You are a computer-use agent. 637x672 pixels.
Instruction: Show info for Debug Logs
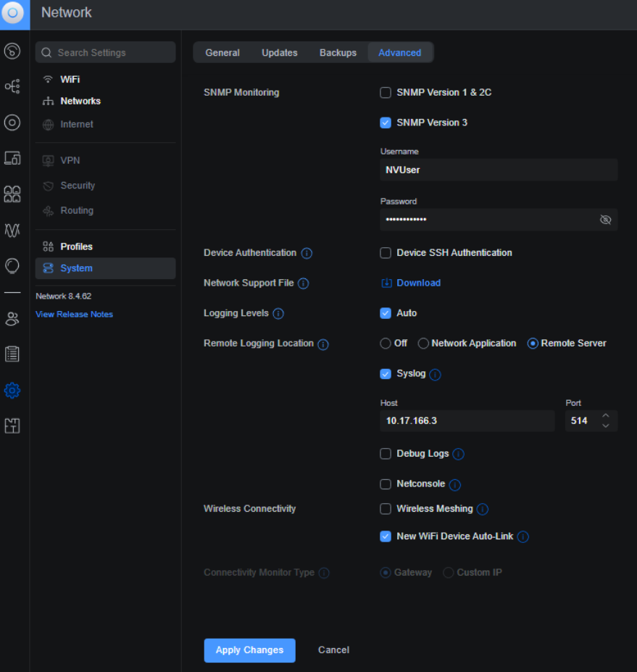pos(459,454)
